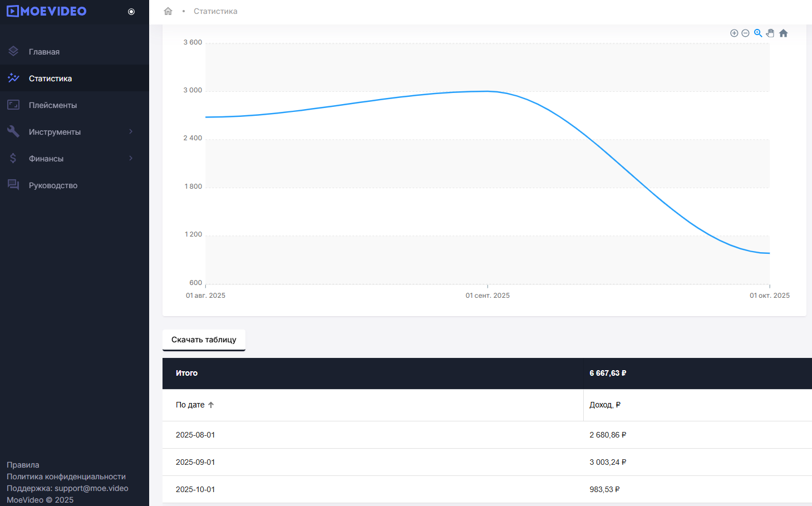Screen dimensions: 812x506
Task: Open the Правила link
Action: (x=23, y=465)
